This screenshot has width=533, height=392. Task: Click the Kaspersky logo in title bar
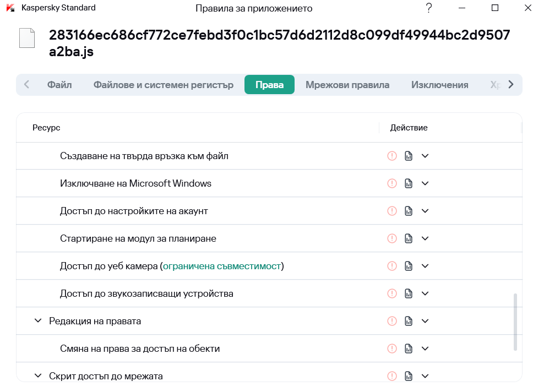point(10,8)
